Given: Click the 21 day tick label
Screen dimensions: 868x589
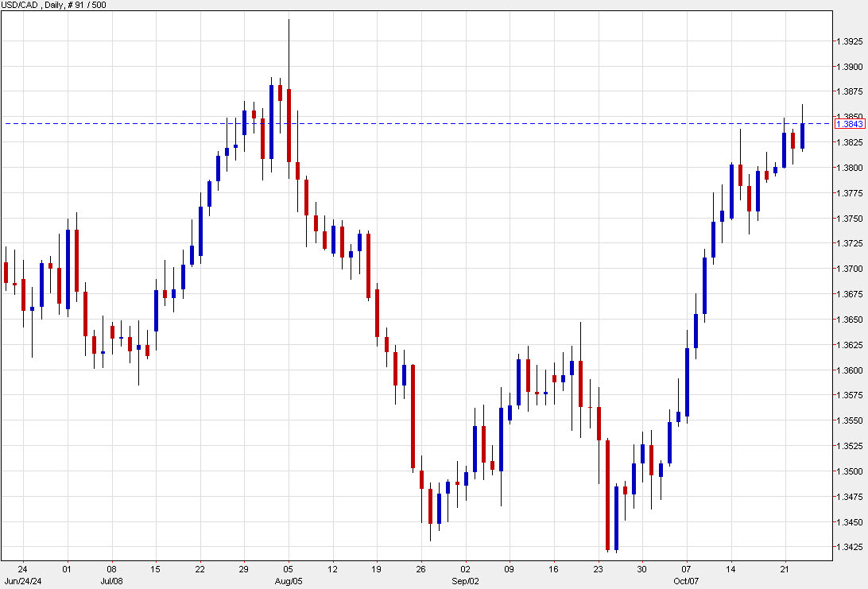Looking at the screenshot, I should pyautogui.click(x=785, y=569).
